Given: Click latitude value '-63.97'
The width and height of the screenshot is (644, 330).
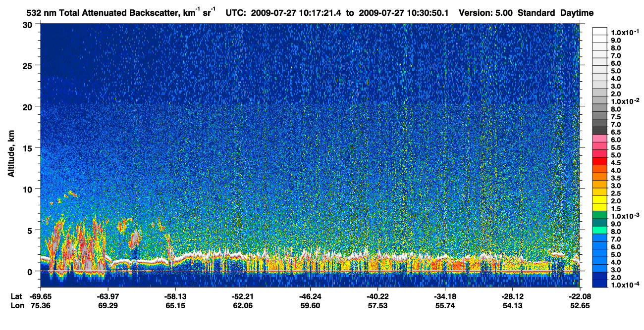Looking at the screenshot, I should click(107, 297).
